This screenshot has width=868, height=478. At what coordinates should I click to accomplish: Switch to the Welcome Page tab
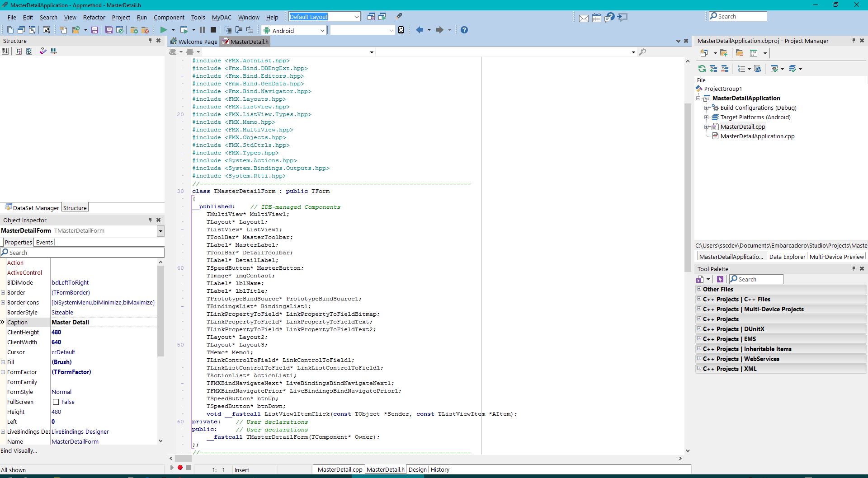(x=194, y=42)
